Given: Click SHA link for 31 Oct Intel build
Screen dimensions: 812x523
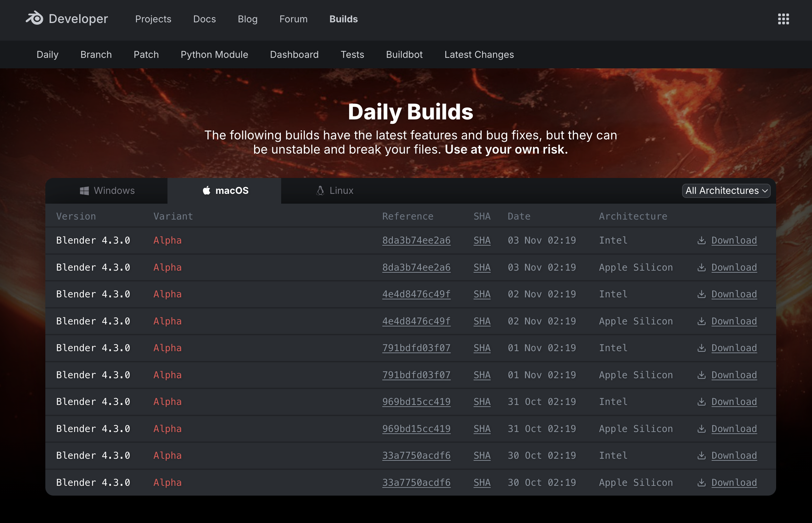Looking at the screenshot, I should 482,402.
